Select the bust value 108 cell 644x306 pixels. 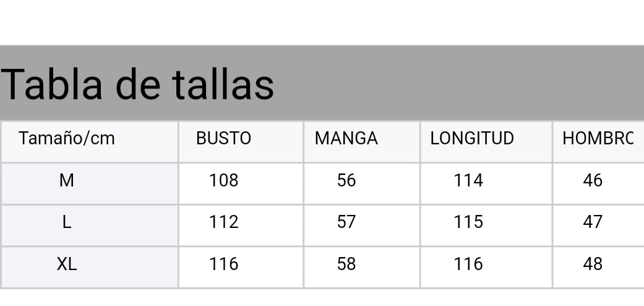[x=223, y=180]
